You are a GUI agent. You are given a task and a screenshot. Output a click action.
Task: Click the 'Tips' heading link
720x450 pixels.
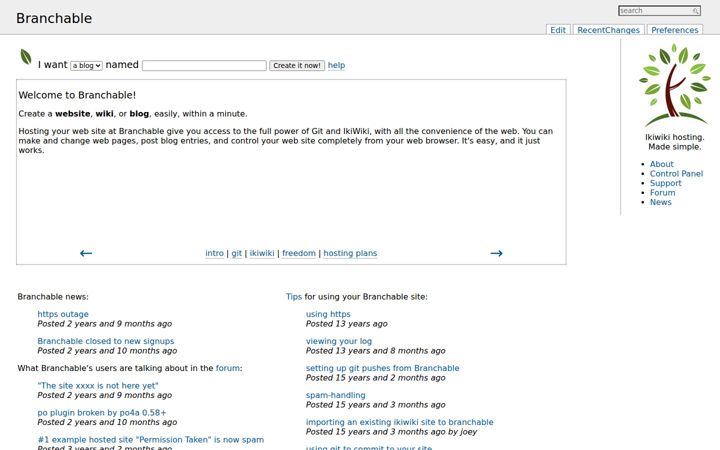point(294,297)
